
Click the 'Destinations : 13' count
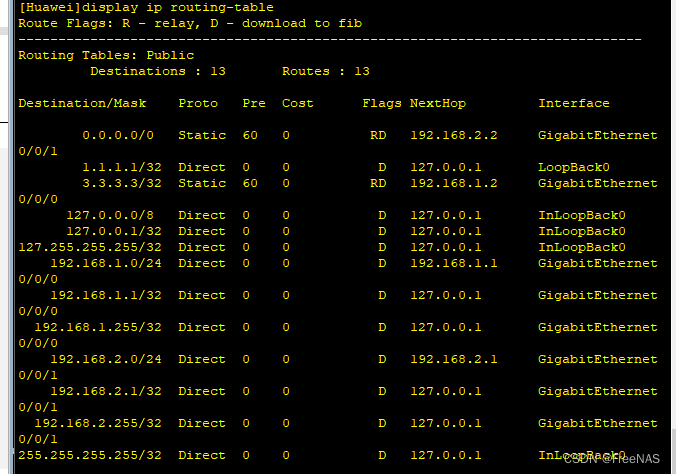coord(158,71)
